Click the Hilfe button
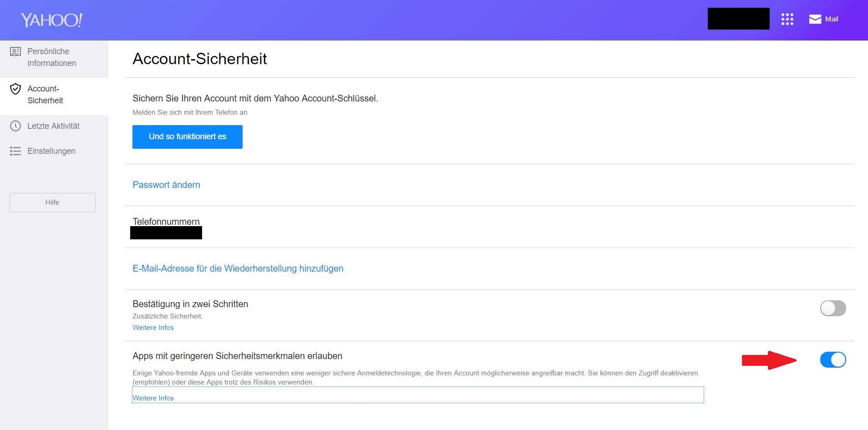Image resolution: width=868 pixels, height=430 pixels. coord(52,202)
